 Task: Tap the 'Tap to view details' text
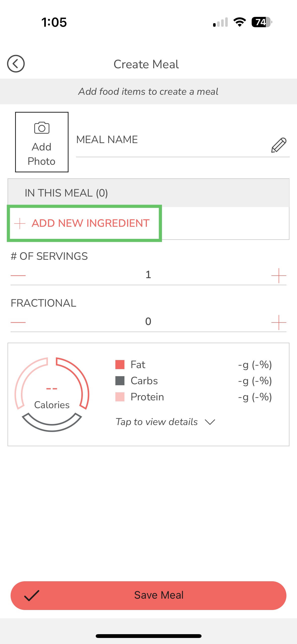point(156,422)
